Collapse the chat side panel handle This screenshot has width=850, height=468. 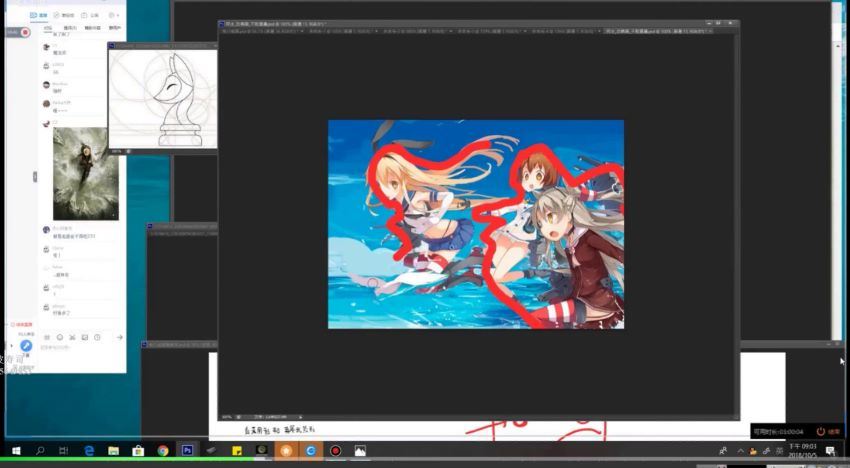click(35, 176)
